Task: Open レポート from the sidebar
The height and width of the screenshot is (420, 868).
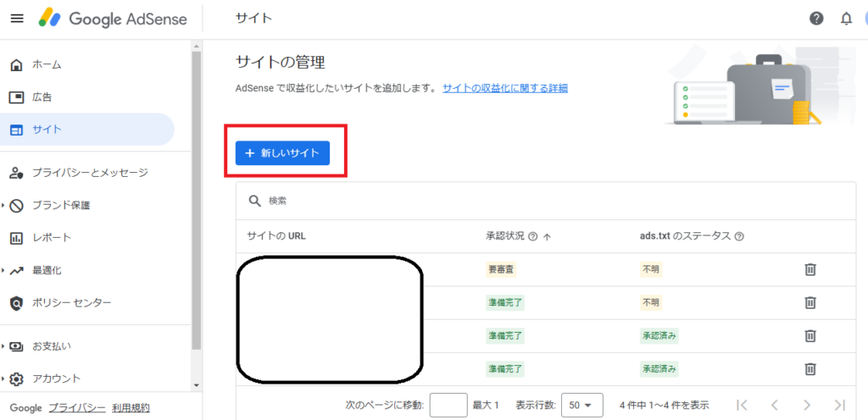Action: [x=51, y=238]
